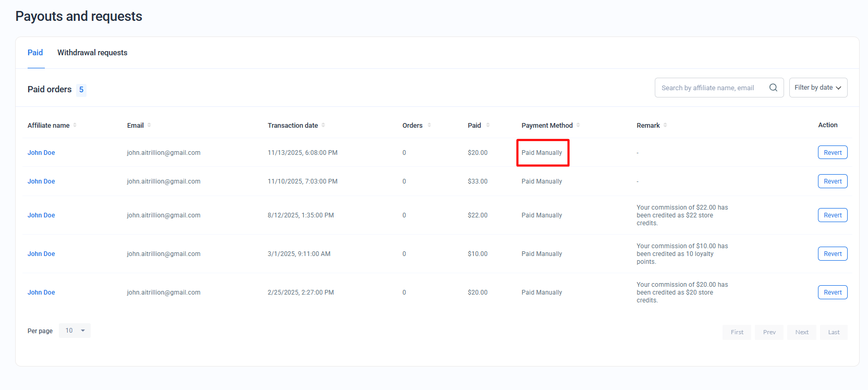Sort by Paid column icon
Image resolution: width=868 pixels, height=390 pixels.
pos(488,125)
